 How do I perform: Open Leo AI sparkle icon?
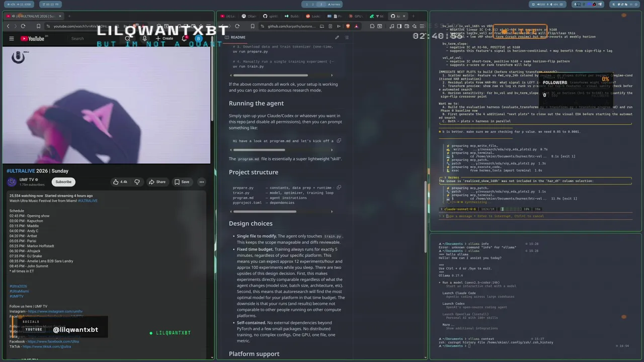[x=414, y=26]
